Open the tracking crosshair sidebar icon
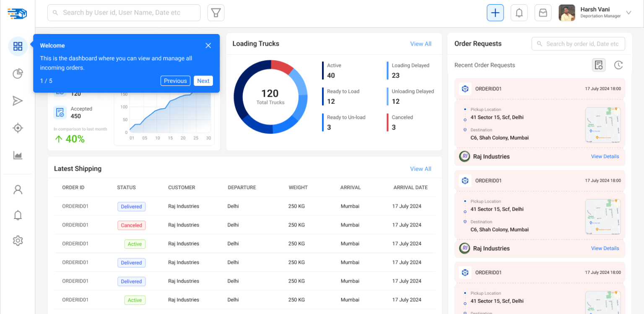This screenshot has width=644, height=314. (18, 128)
